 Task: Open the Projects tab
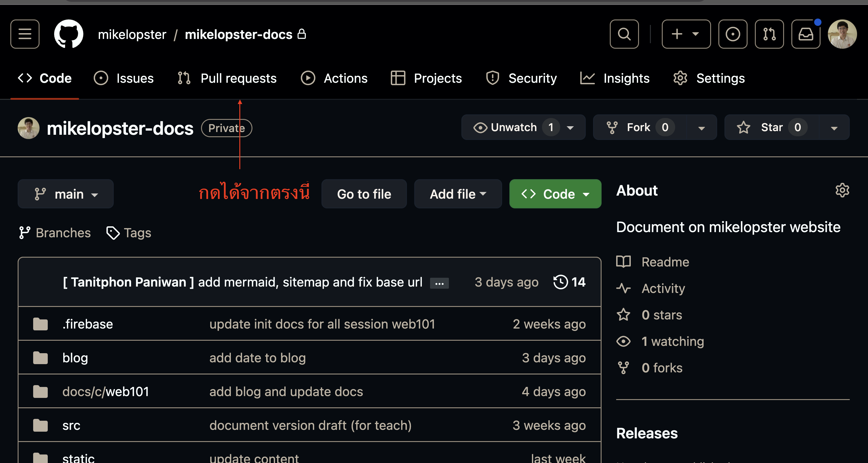point(426,78)
